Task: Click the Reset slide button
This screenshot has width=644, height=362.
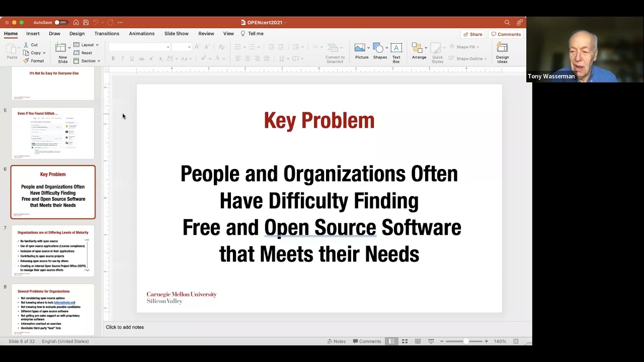Action: (x=83, y=53)
